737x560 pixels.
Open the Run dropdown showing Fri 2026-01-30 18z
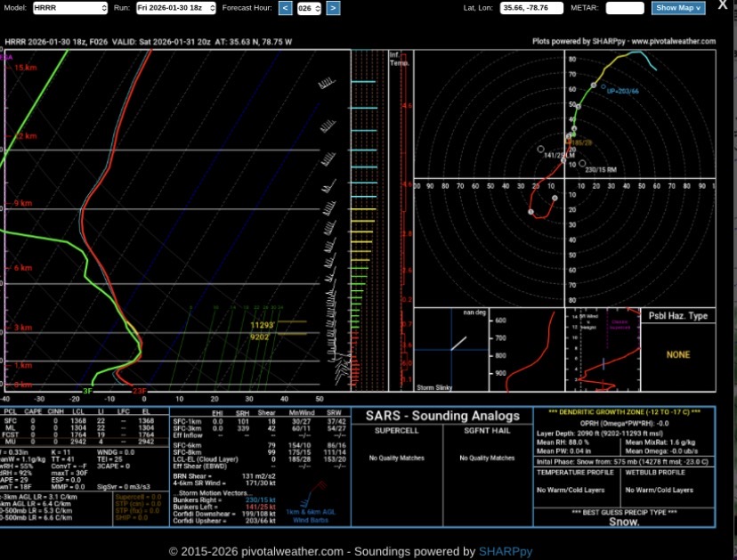tap(176, 8)
